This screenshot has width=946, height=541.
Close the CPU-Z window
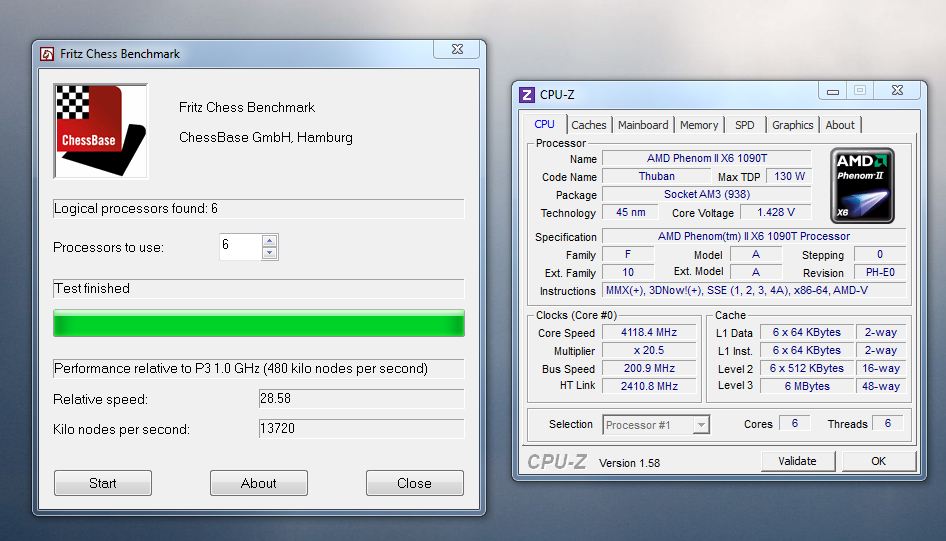[897, 90]
